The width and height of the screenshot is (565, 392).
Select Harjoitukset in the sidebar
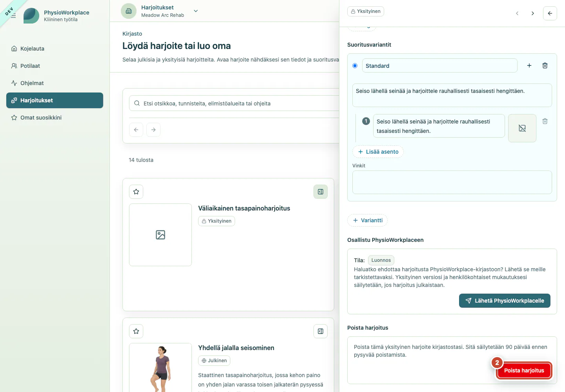(x=55, y=100)
